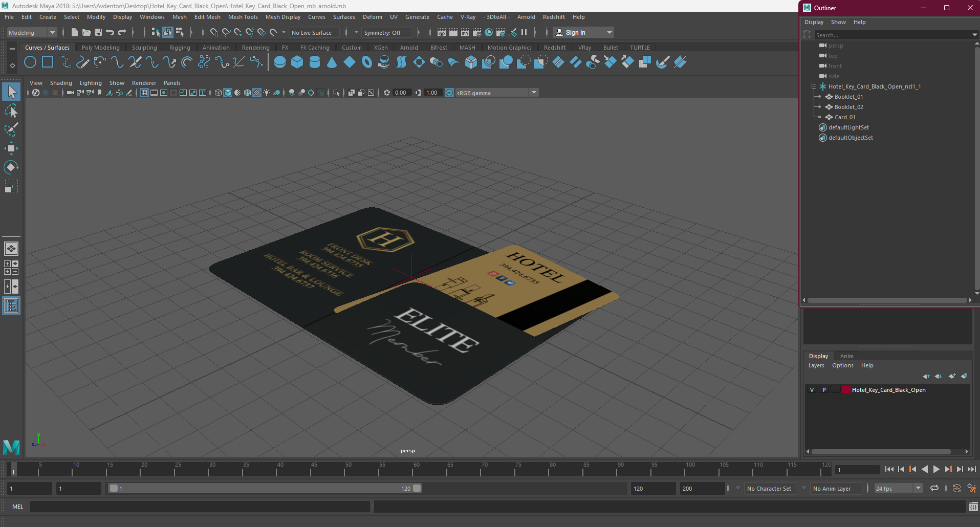Toggle textured display in viewport
This screenshot has height=527, width=980.
(257, 93)
